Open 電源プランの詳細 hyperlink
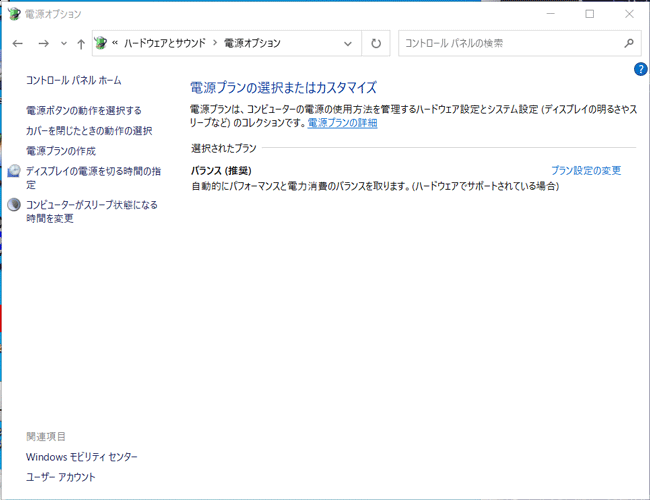 point(342,123)
